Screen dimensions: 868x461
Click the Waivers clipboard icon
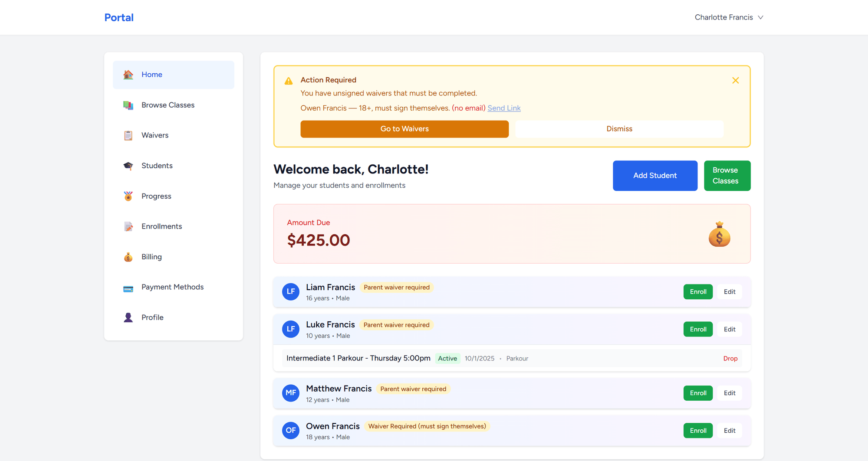128,135
